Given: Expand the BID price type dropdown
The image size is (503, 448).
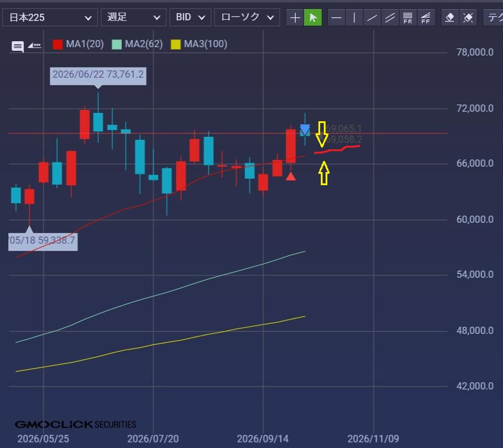Looking at the screenshot, I should pos(190,17).
